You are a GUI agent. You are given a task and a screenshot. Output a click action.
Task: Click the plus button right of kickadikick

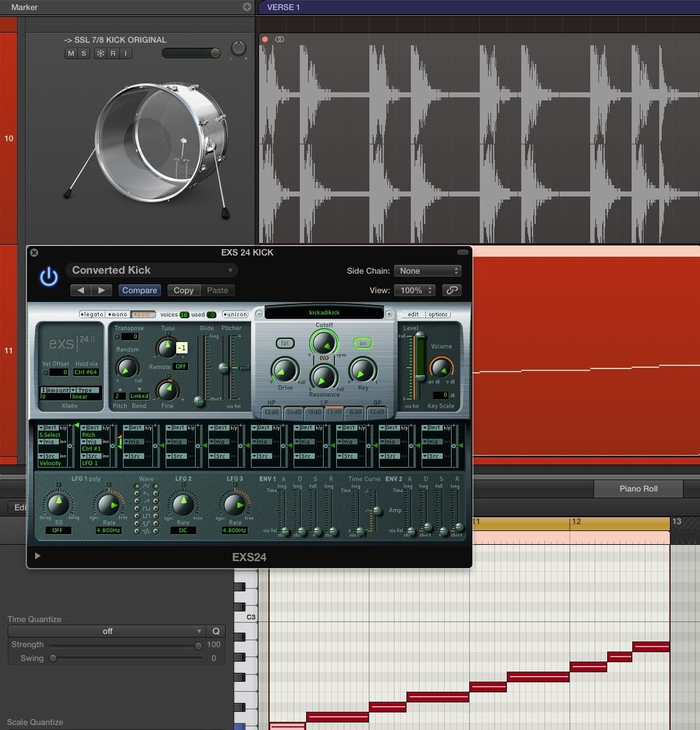390,314
